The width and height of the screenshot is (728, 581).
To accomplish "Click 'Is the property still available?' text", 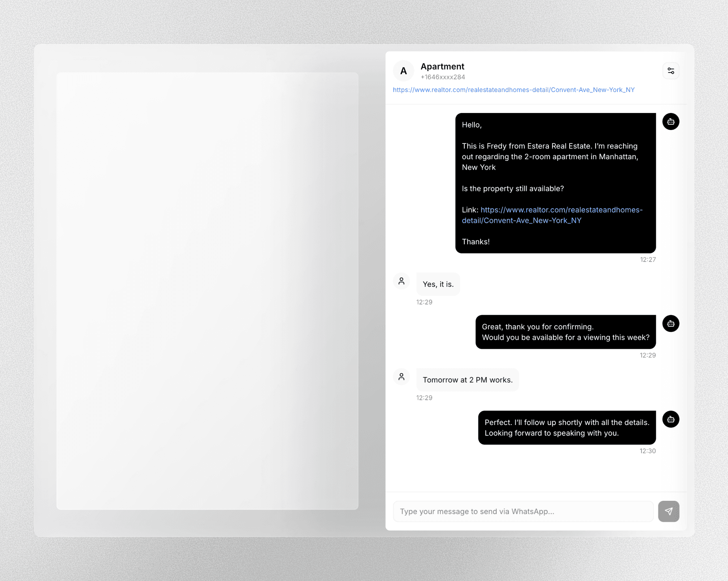I will (513, 188).
